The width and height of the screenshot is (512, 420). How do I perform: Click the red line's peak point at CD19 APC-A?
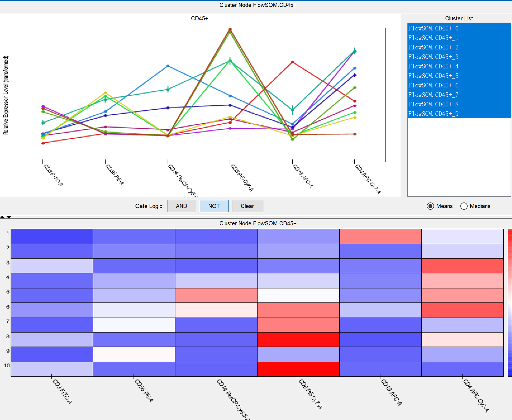(x=292, y=62)
